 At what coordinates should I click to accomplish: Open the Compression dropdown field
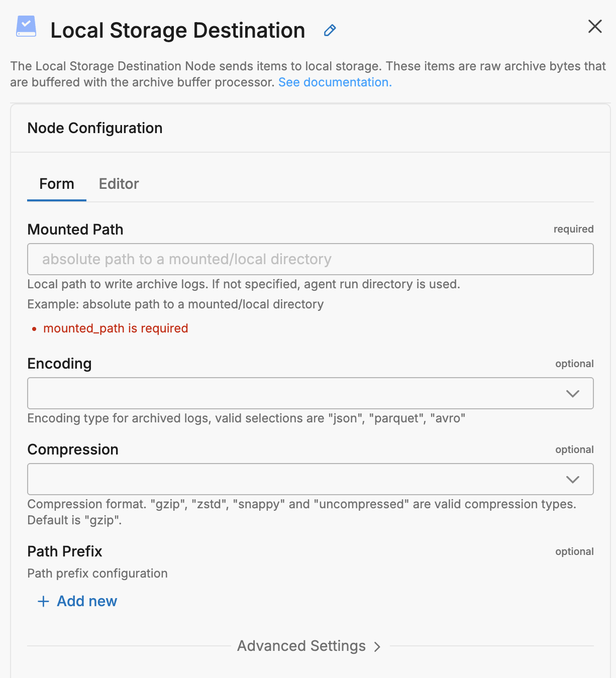tap(296, 479)
